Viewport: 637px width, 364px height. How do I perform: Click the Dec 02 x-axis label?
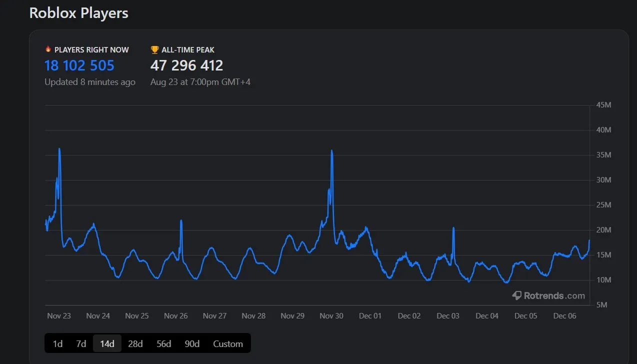[409, 315]
